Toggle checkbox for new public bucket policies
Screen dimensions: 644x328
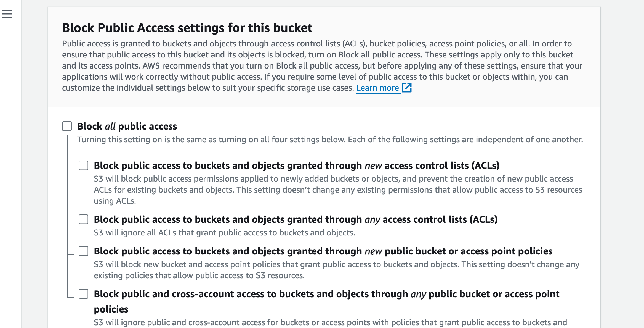[x=83, y=251]
